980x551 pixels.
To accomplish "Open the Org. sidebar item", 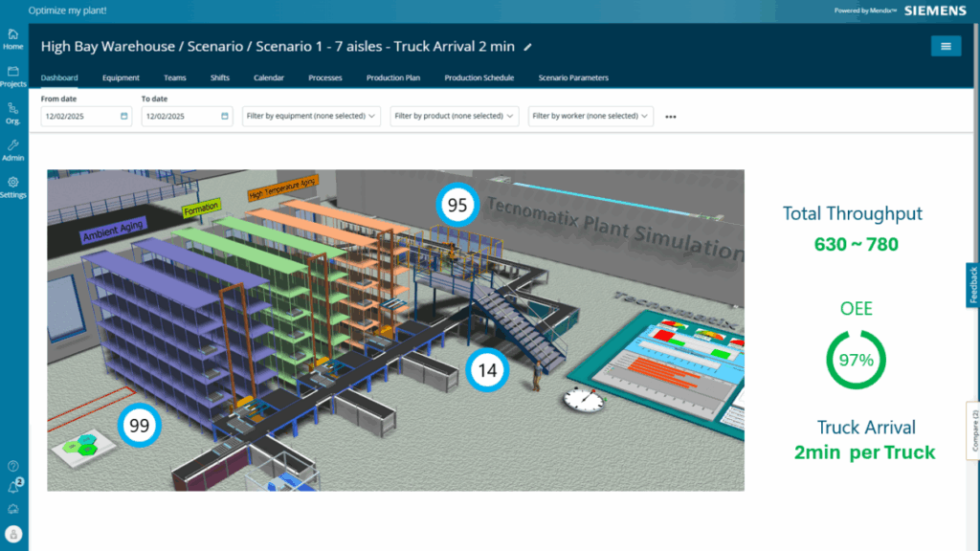I will [x=13, y=113].
